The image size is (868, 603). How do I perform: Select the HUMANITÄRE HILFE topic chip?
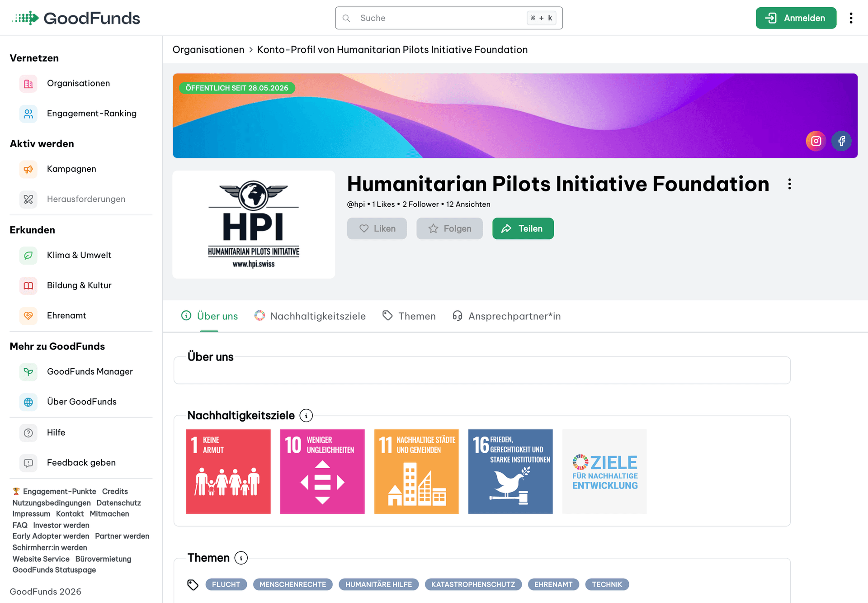[379, 584]
